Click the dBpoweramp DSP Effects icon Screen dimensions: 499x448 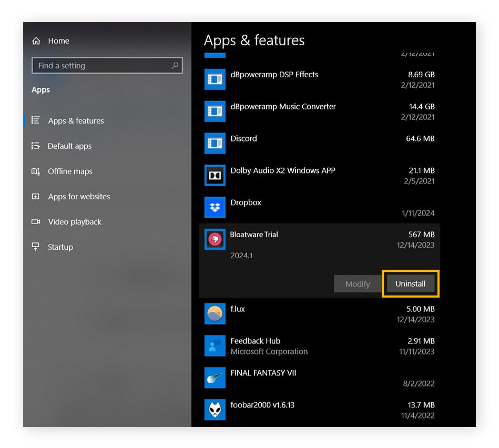[215, 79]
